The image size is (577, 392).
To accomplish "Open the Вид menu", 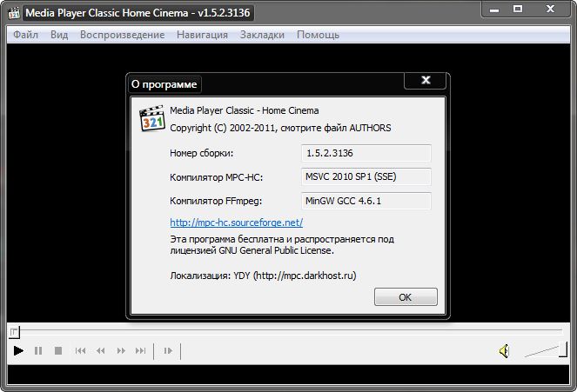I will tap(59, 35).
